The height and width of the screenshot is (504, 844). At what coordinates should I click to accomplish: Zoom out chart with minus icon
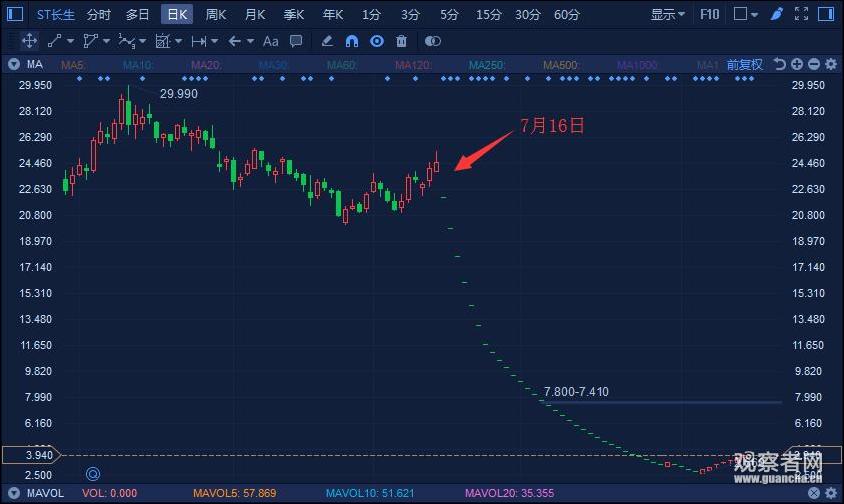(814, 65)
